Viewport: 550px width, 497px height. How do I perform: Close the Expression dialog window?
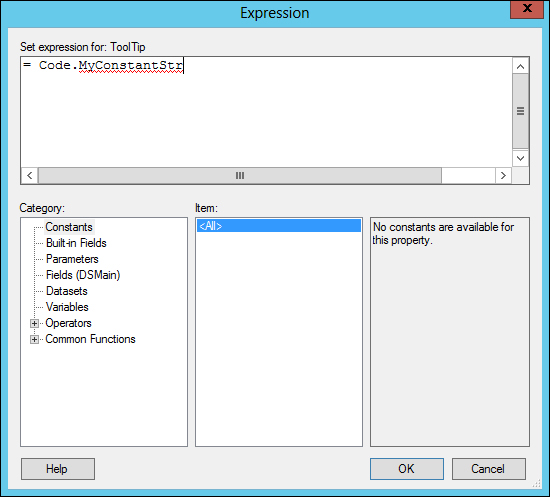[x=527, y=9]
